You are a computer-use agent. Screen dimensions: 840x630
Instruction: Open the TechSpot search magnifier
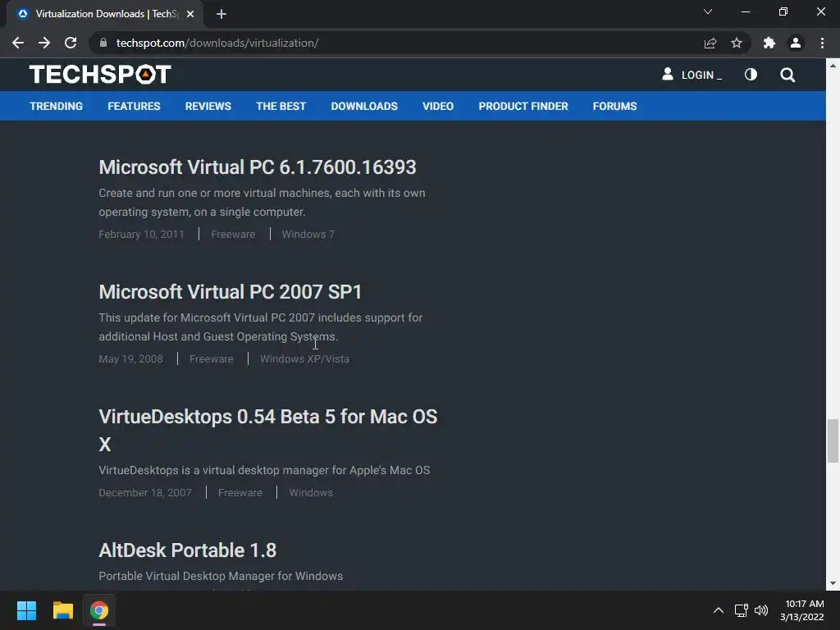pyautogui.click(x=787, y=75)
